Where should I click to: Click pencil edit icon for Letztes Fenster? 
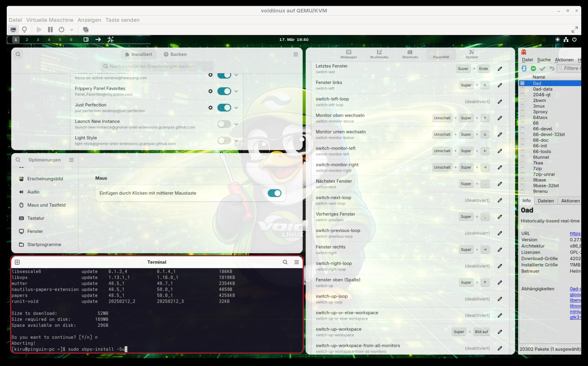click(x=500, y=69)
